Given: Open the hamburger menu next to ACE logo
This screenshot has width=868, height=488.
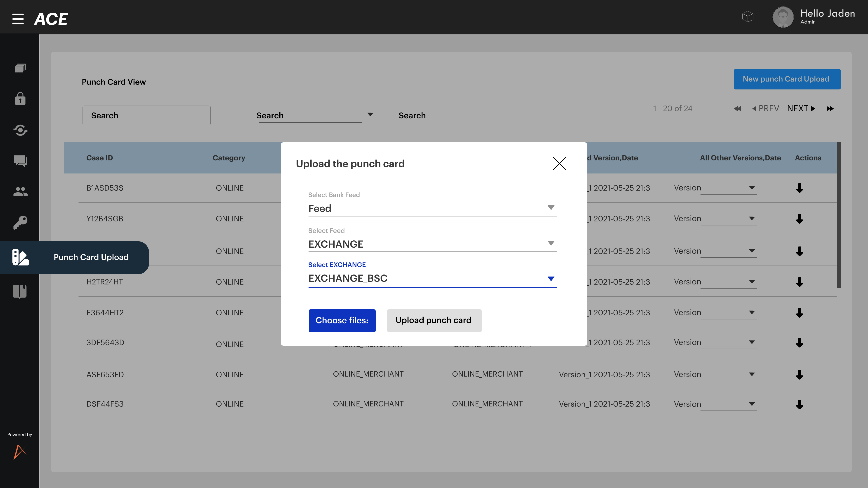Looking at the screenshot, I should click(x=18, y=19).
